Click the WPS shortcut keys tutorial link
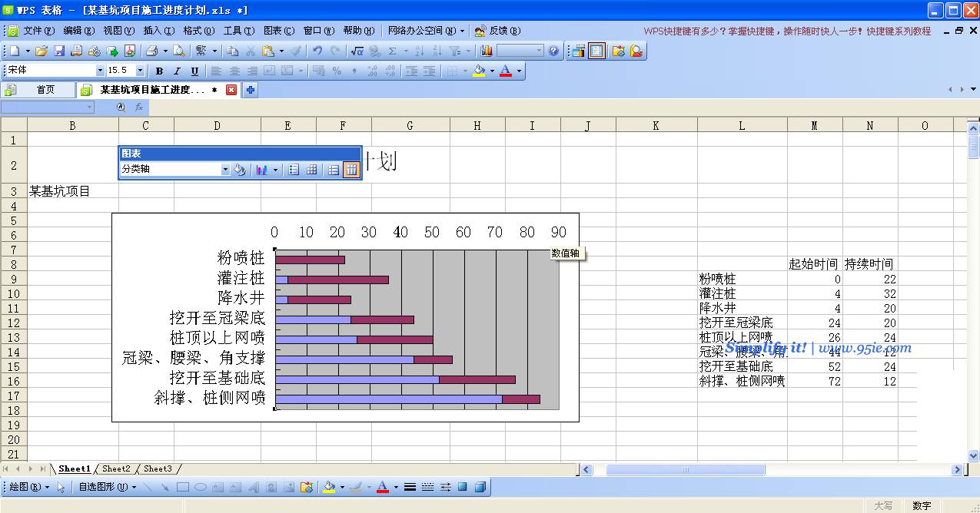Screen dimensions: 980x513 [787, 31]
